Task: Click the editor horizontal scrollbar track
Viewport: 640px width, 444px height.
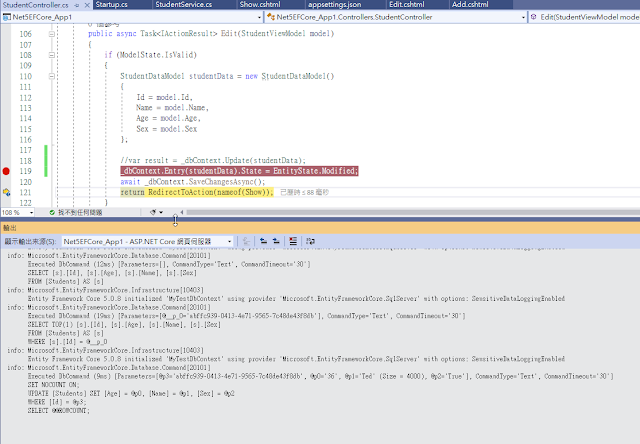Action: click(x=412, y=212)
